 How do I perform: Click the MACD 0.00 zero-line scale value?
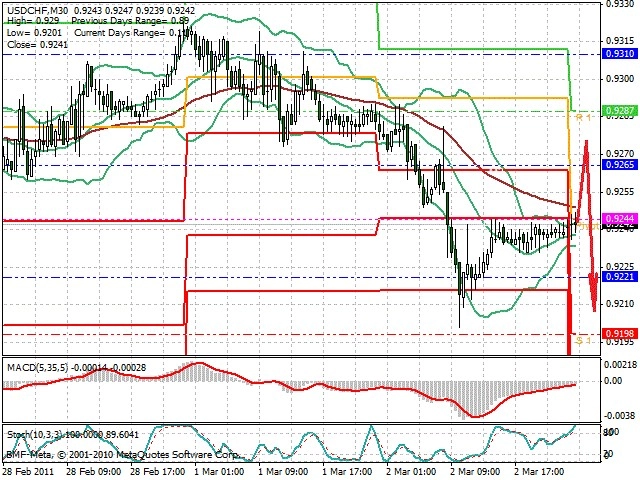pos(612,381)
